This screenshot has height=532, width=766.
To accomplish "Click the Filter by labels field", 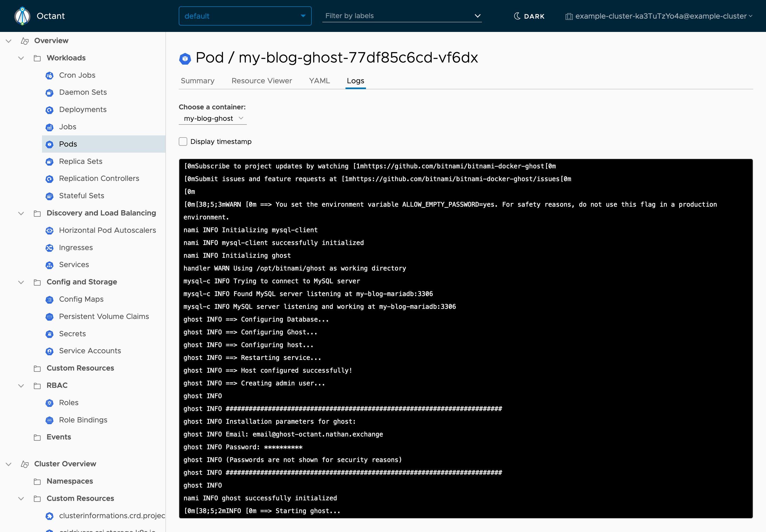I will 400,16.
